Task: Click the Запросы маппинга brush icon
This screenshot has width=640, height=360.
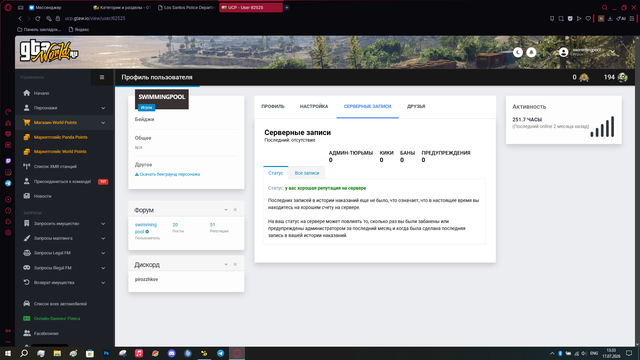Action: [27, 238]
